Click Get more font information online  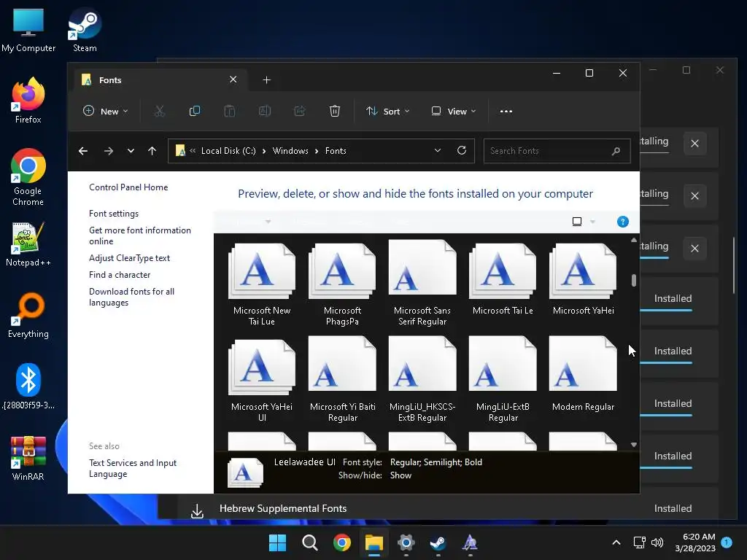point(139,236)
